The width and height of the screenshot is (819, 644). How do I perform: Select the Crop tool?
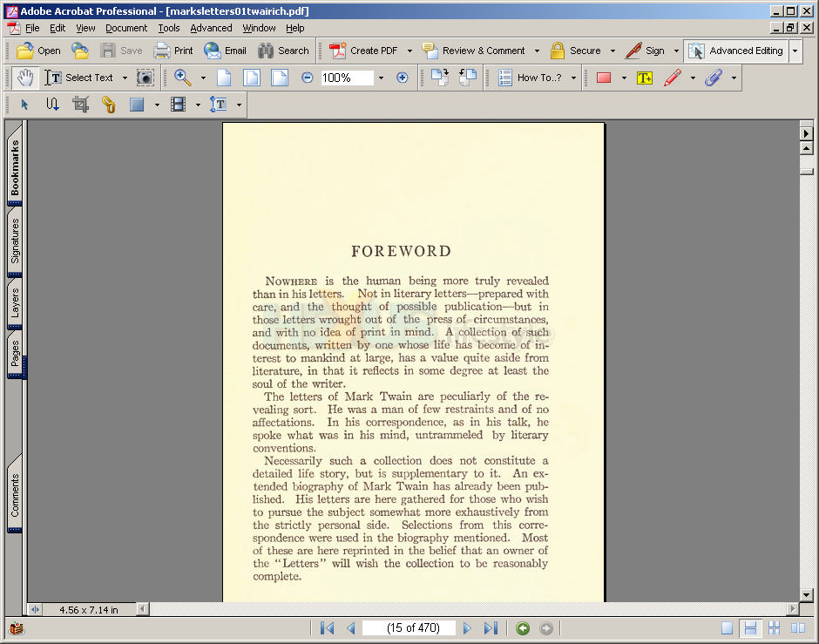[x=80, y=105]
